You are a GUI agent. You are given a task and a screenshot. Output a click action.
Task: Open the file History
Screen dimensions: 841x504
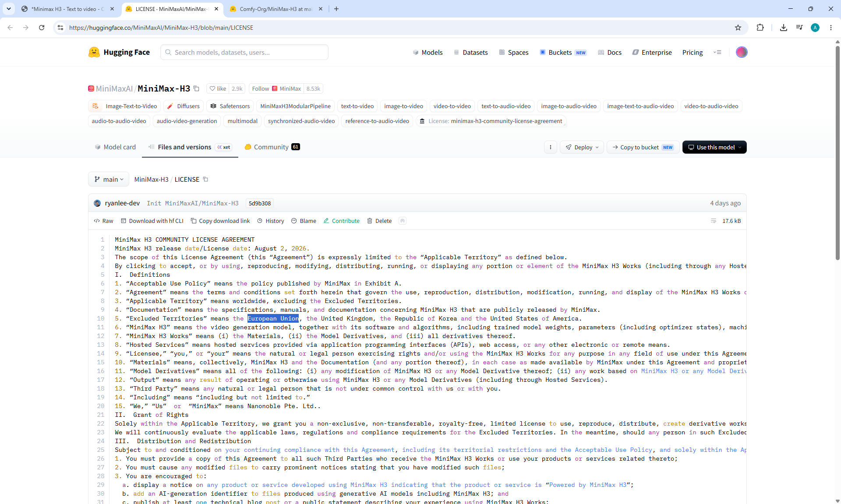[x=271, y=221]
